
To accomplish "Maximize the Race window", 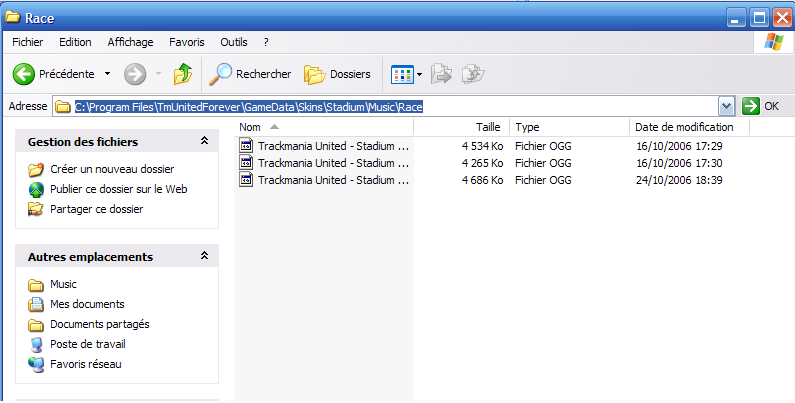I will (760, 18).
